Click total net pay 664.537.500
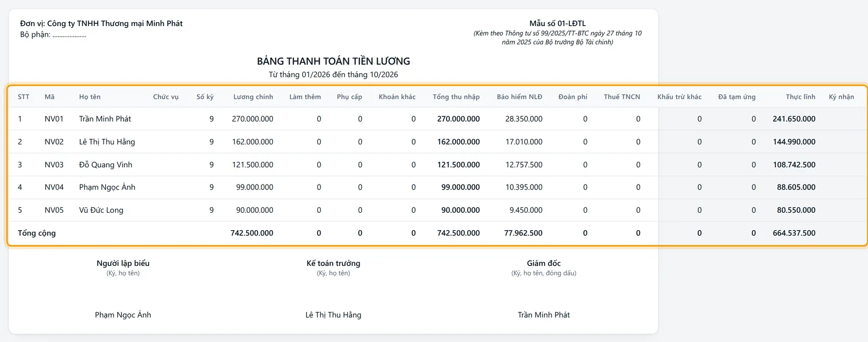Screen dimensions: 868x342 794,233
